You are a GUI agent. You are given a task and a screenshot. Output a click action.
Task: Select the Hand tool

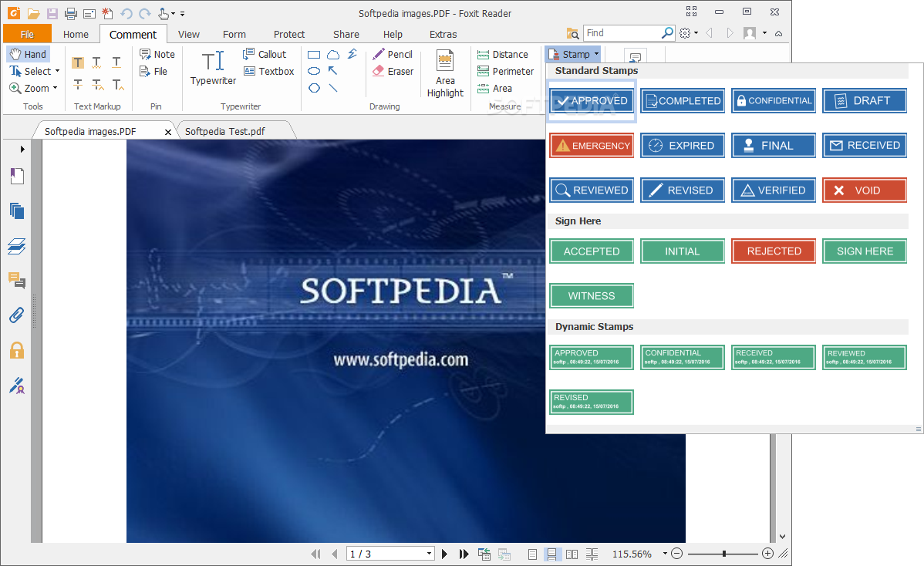[x=28, y=54]
